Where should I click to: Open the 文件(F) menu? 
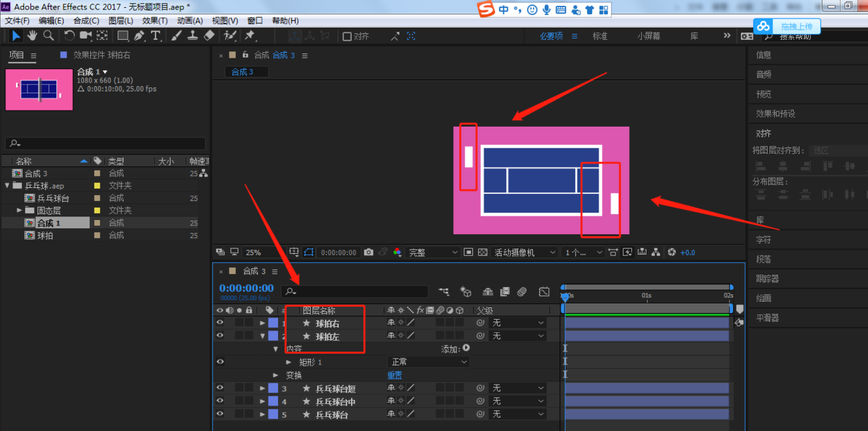tap(17, 20)
